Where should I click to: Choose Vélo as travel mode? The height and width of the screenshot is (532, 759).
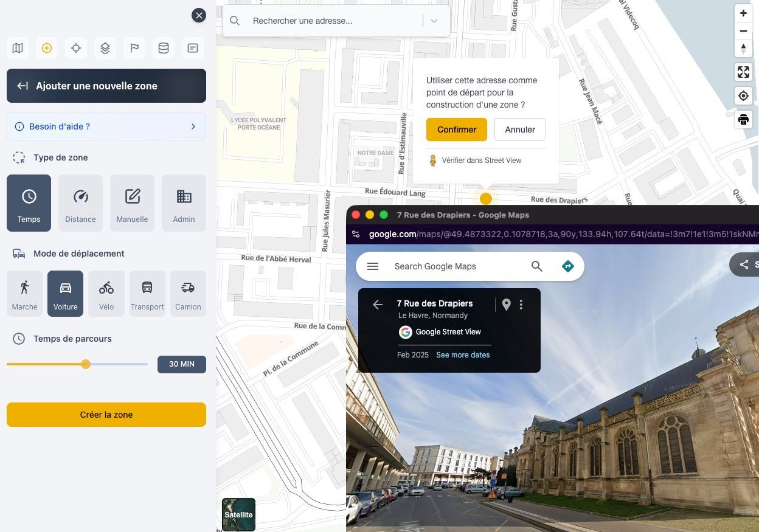click(x=106, y=294)
